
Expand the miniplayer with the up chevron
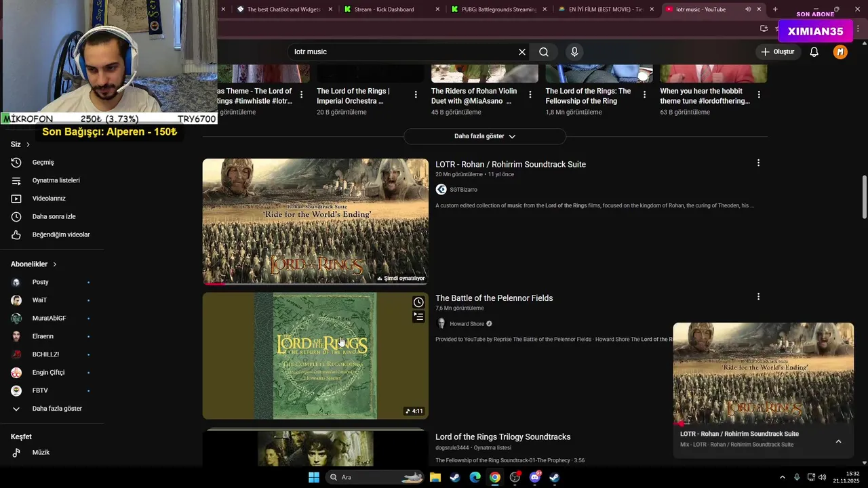pyautogui.click(x=838, y=441)
